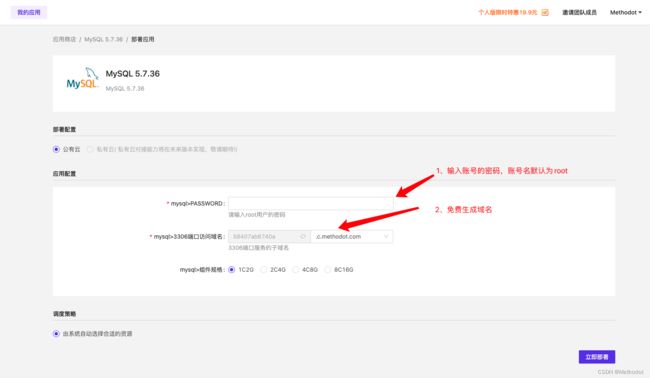Click the 立即部署 deploy button

point(597,357)
